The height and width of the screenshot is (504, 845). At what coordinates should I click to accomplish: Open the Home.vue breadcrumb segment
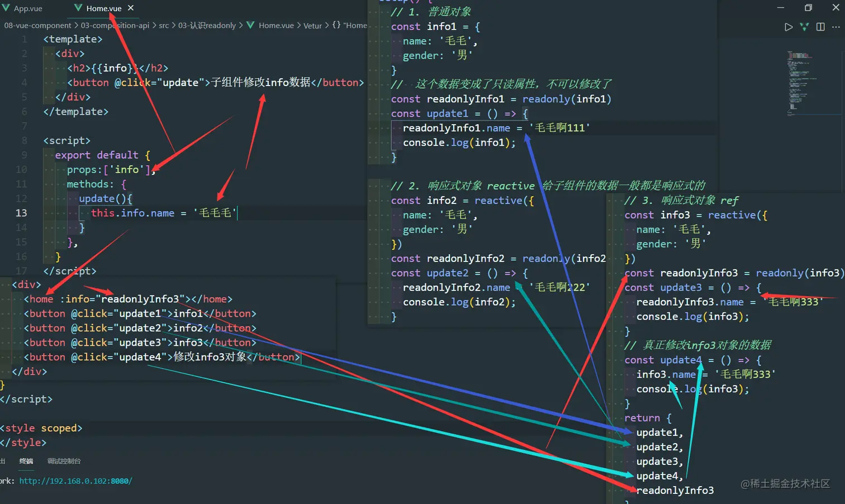(276, 26)
